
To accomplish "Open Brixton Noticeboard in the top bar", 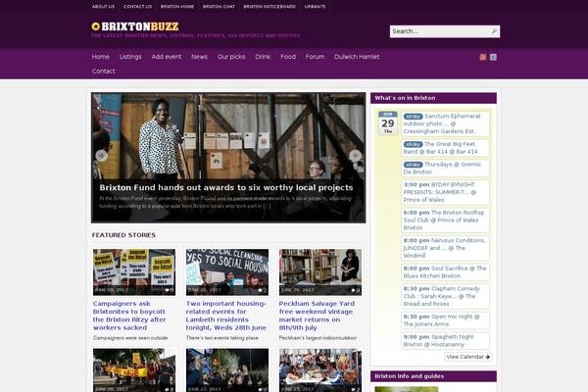I will click(269, 7).
